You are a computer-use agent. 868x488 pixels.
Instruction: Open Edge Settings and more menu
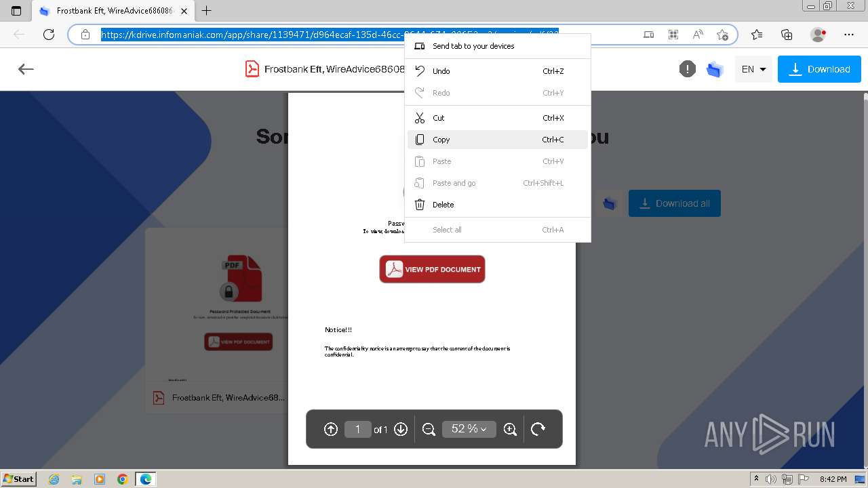849,35
